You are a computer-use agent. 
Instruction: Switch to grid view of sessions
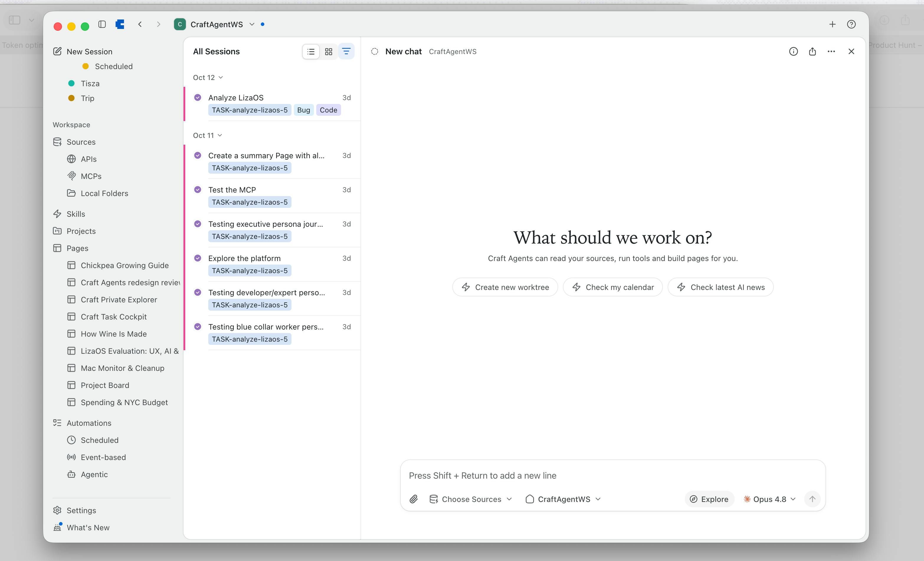328,51
